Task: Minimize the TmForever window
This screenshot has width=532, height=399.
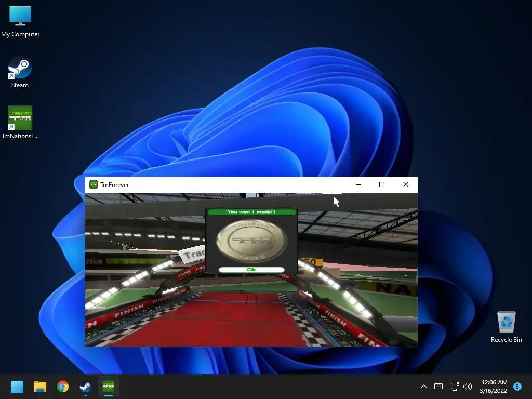Action: [358, 184]
